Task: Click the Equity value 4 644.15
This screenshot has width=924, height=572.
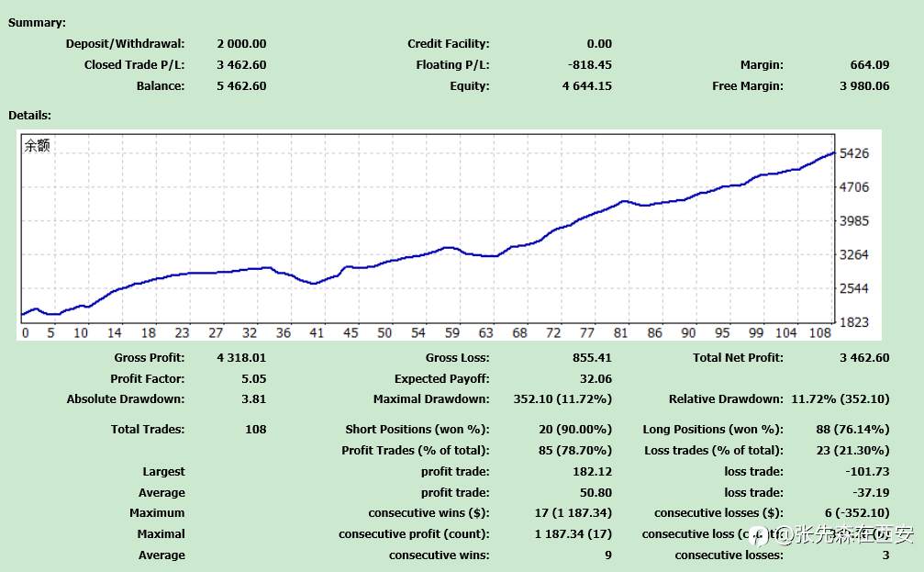Action: click(587, 86)
